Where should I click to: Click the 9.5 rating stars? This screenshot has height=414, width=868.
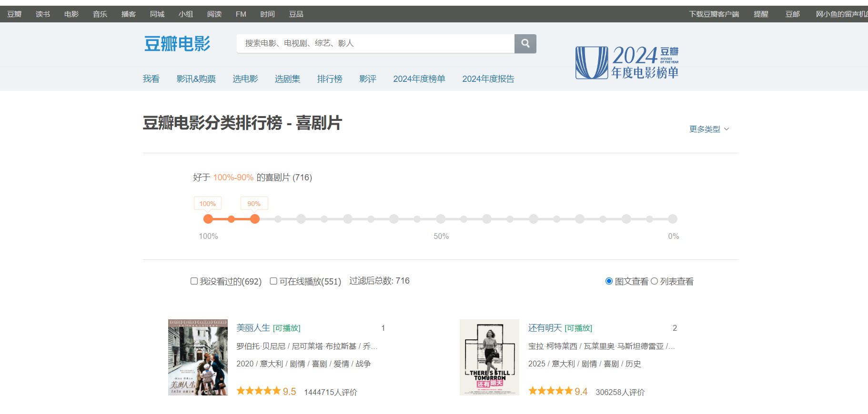pos(259,391)
